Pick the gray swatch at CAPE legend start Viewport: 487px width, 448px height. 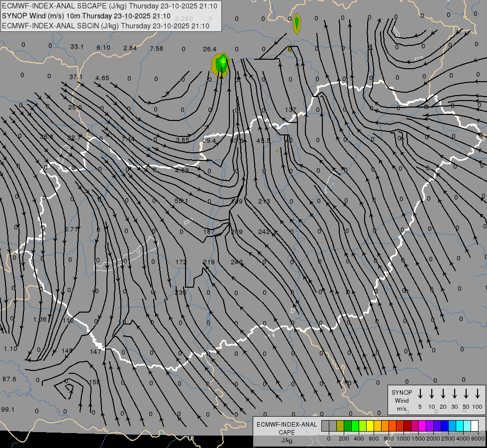325,426
